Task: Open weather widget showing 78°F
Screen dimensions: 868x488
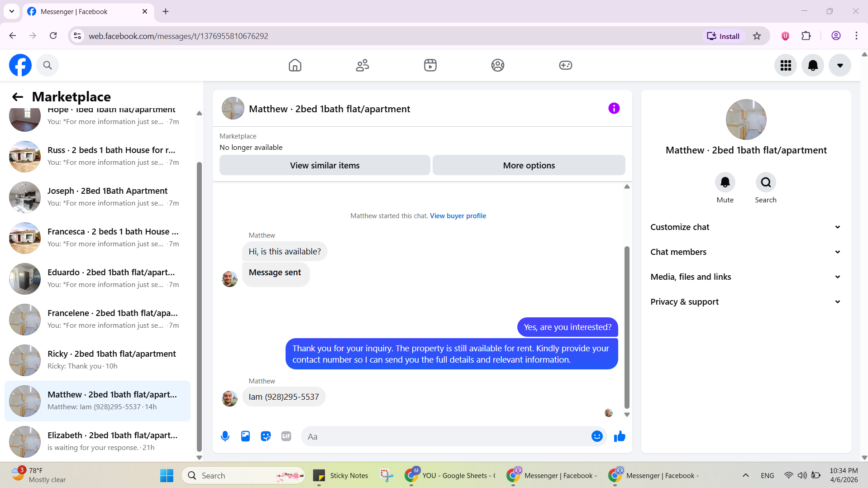Action: tap(39, 475)
